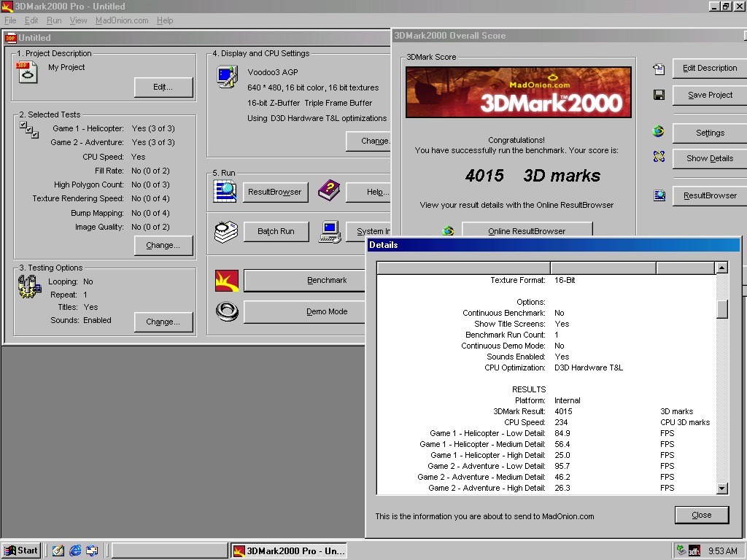Click the Project Description document icon
The width and height of the screenshot is (747, 560).
point(27,72)
